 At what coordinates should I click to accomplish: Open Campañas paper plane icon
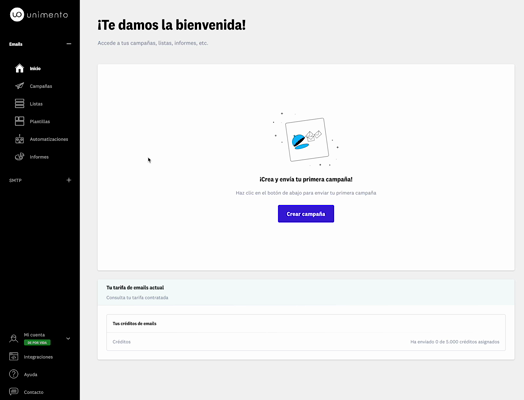point(19,86)
